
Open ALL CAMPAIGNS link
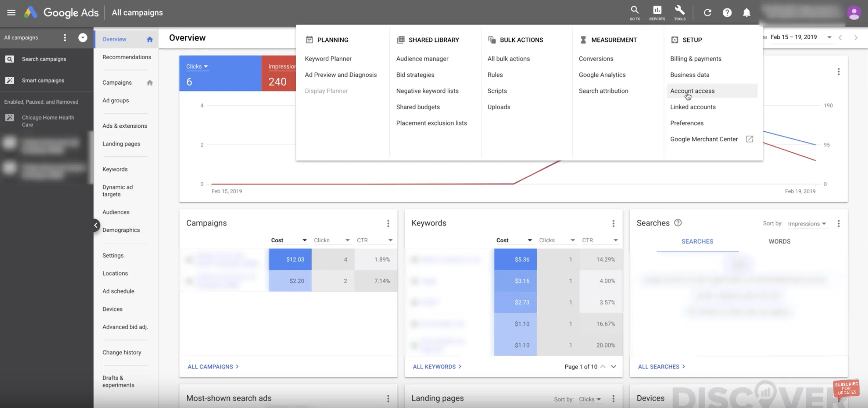coord(213,367)
